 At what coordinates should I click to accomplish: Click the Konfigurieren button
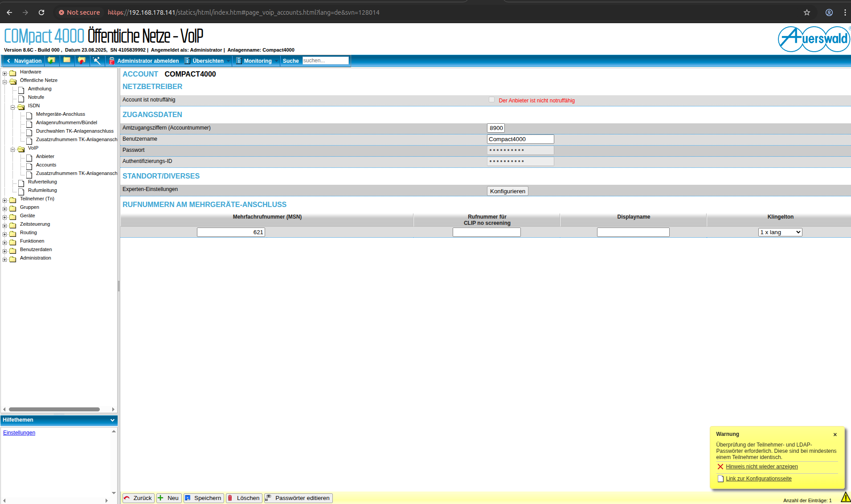pyautogui.click(x=507, y=191)
